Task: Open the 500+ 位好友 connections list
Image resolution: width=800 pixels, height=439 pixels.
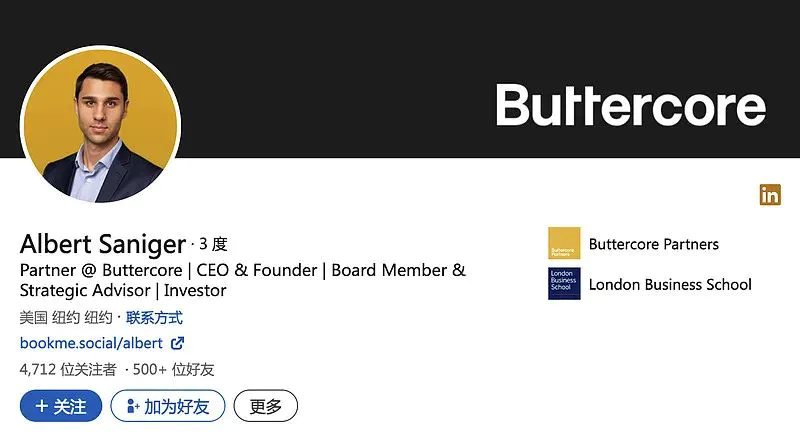Action: [x=173, y=369]
